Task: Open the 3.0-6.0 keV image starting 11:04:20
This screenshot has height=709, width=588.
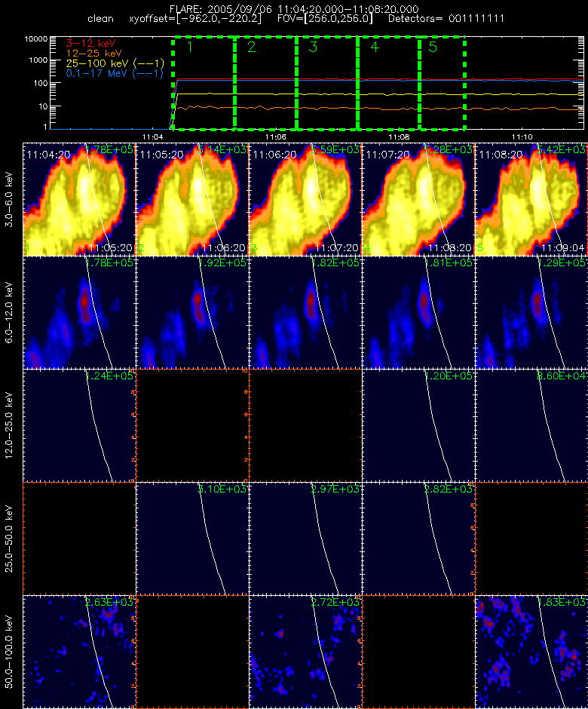Action: pos(79,199)
